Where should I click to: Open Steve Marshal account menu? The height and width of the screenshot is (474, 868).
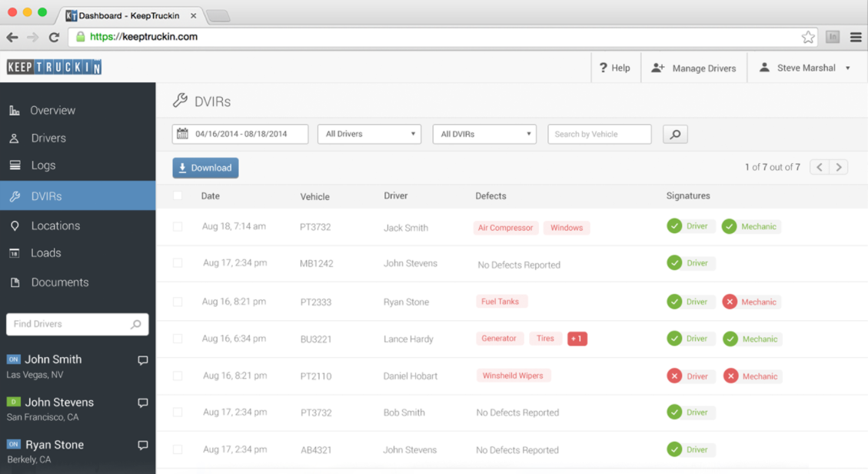point(806,68)
